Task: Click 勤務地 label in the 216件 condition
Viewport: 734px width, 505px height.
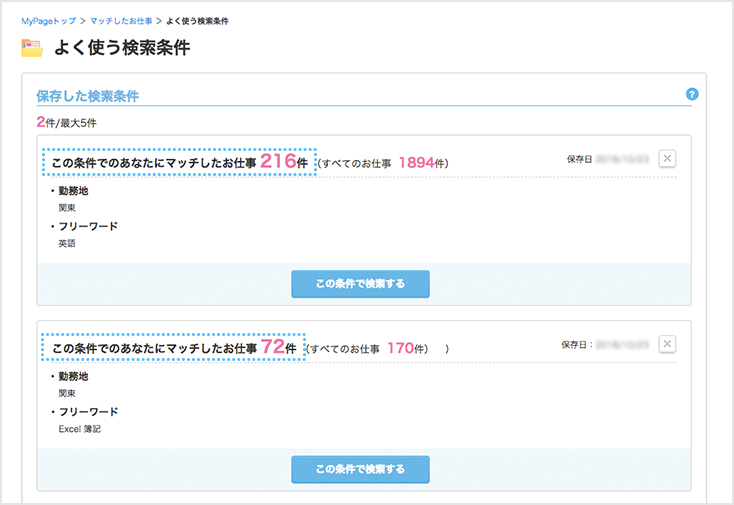Action: (x=73, y=191)
